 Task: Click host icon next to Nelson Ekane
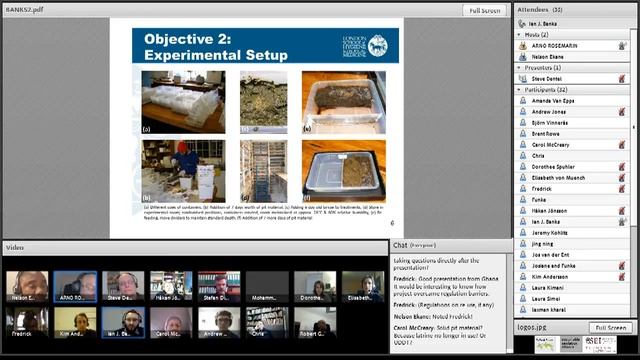tap(523, 57)
